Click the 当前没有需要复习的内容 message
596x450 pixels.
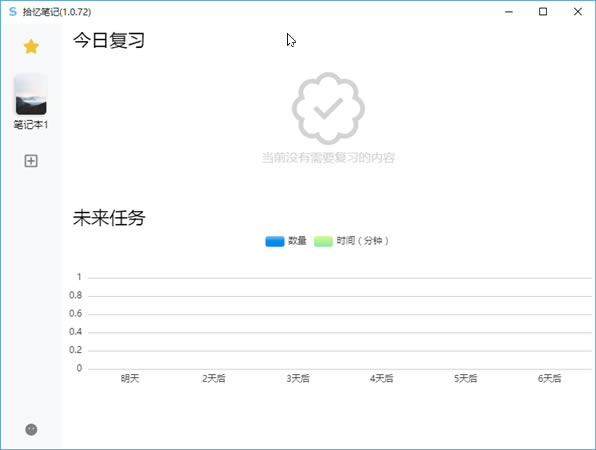coord(328,157)
